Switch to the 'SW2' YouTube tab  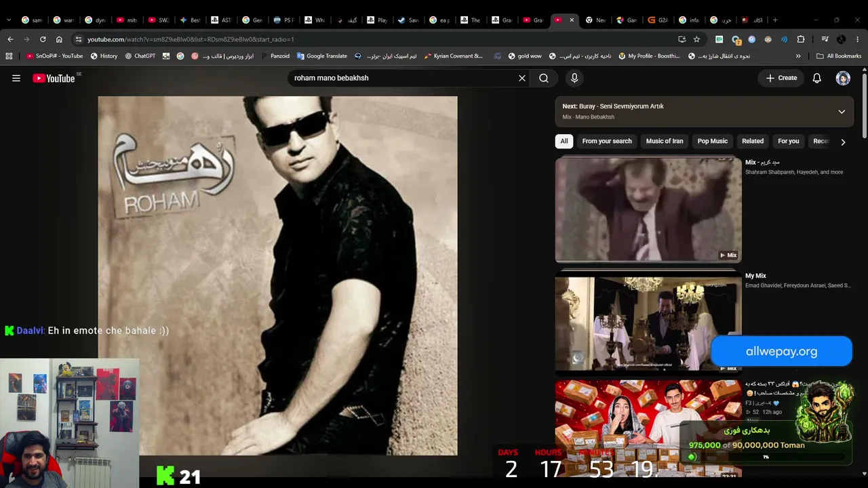coord(159,20)
